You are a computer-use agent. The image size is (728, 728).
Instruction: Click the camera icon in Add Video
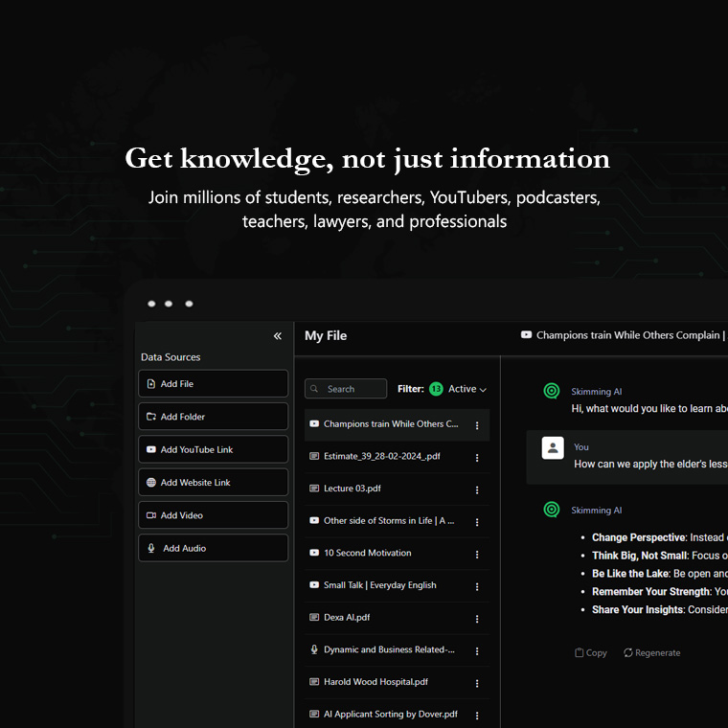[151, 515]
